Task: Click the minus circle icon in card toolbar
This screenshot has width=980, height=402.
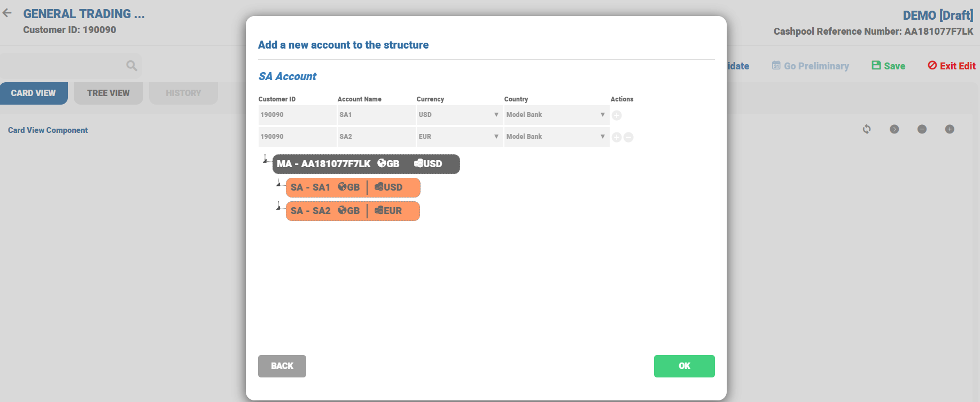Action: (x=922, y=129)
